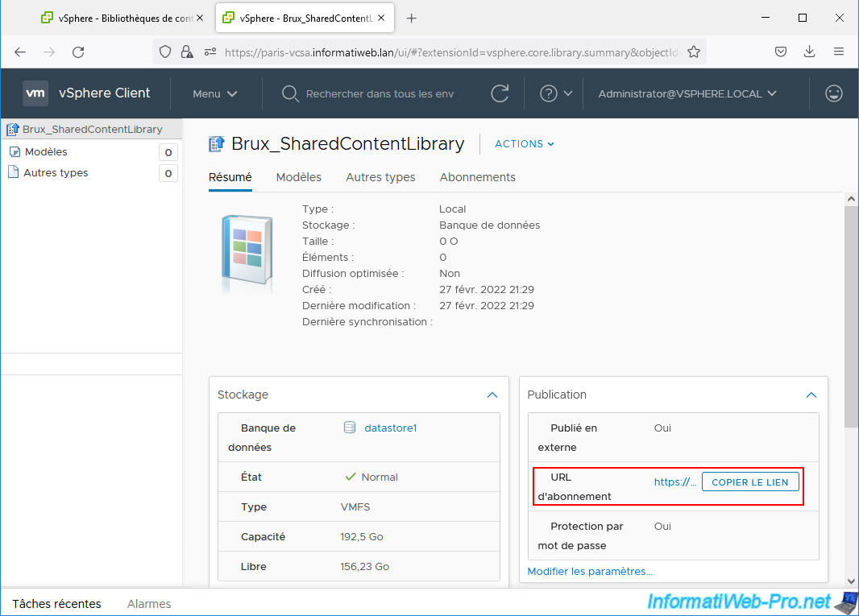The height and width of the screenshot is (616, 859).
Task: Click the Modèles icon in the sidebar
Action: pos(15,151)
